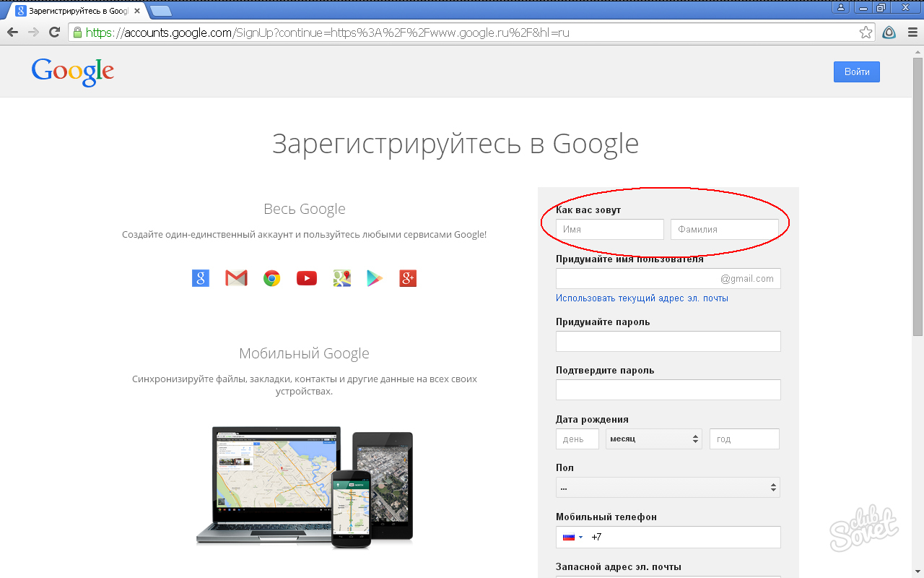Click the extension icon beside the star
Viewport: 924px width, 578px height.
889,33
